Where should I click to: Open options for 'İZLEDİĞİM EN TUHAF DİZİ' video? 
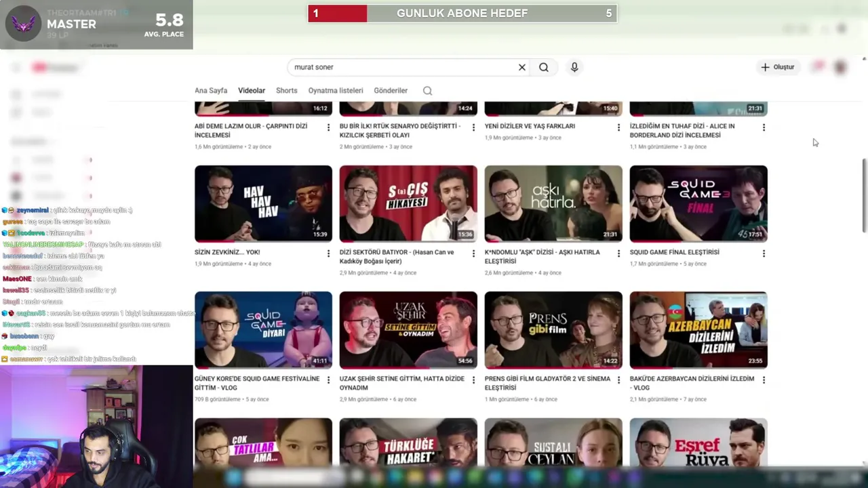pyautogui.click(x=764, y=127)
